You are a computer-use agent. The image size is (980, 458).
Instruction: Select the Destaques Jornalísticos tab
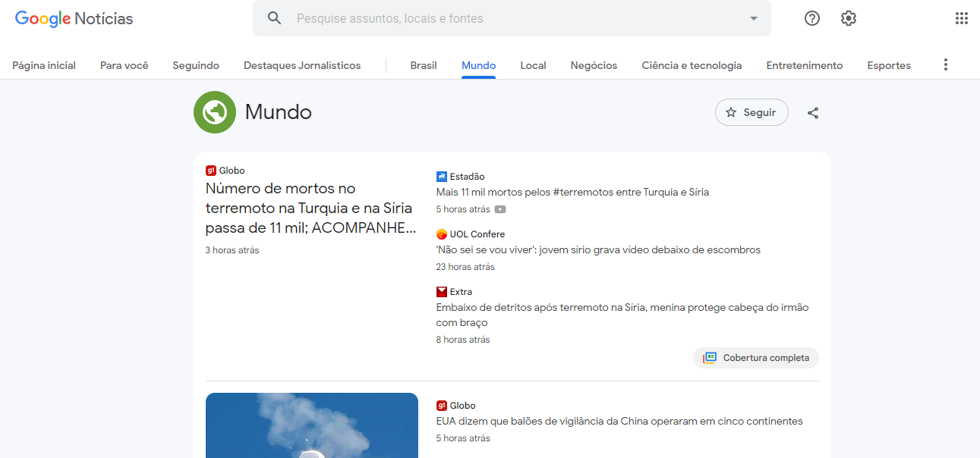[x=302, y=65]
